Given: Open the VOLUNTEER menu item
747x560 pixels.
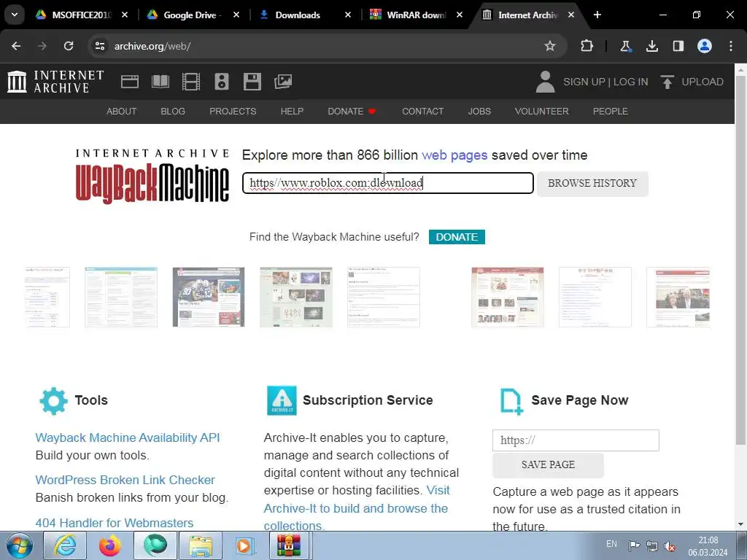Looking at the screenshot, I should tap(542, 111).
